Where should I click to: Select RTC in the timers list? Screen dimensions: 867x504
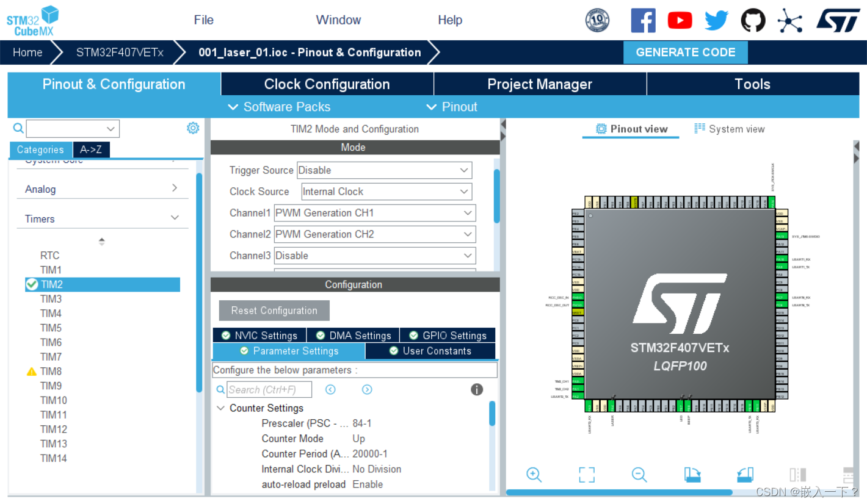pyautogui.click(x=49, y=255)
